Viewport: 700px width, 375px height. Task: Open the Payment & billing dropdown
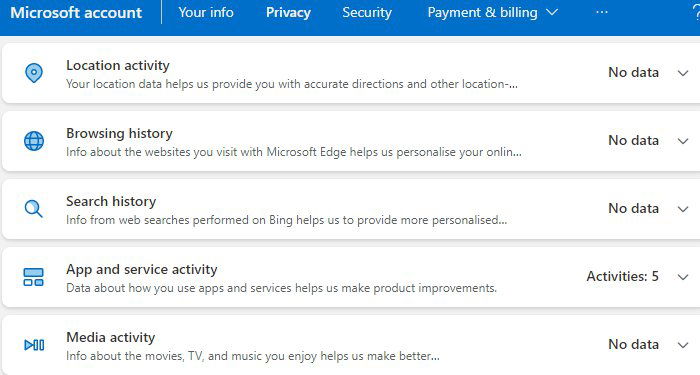492,12
